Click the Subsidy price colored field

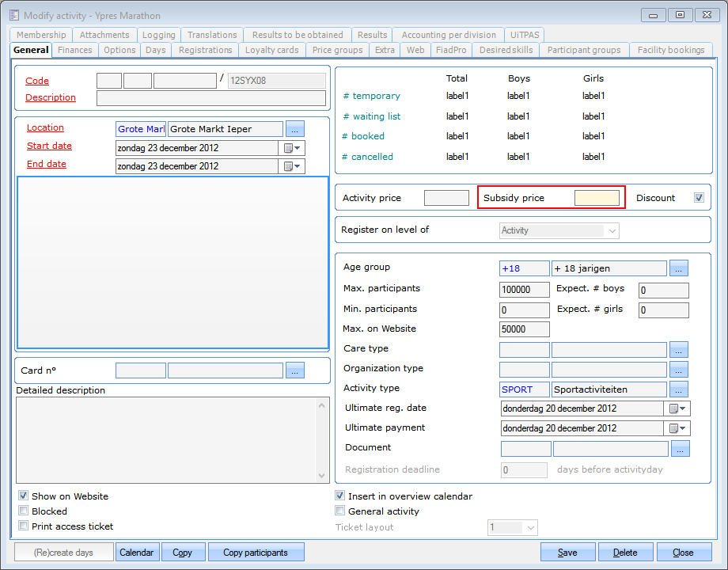(597, 198)
